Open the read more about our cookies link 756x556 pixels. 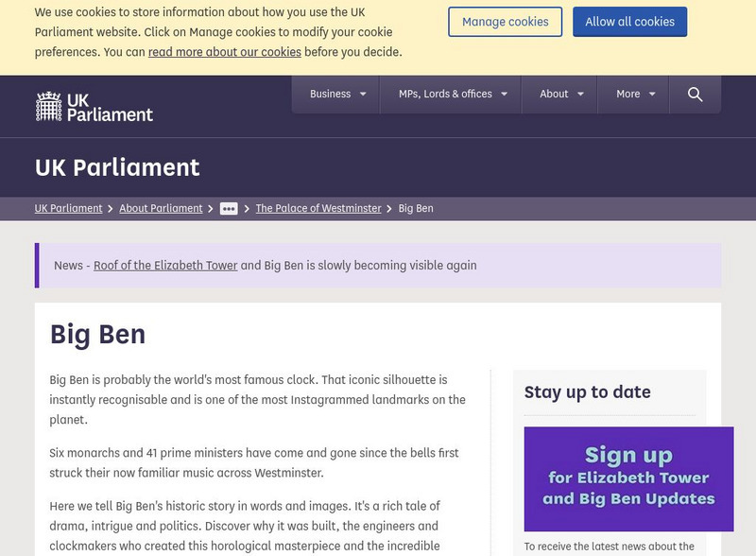tap(225, 52)
